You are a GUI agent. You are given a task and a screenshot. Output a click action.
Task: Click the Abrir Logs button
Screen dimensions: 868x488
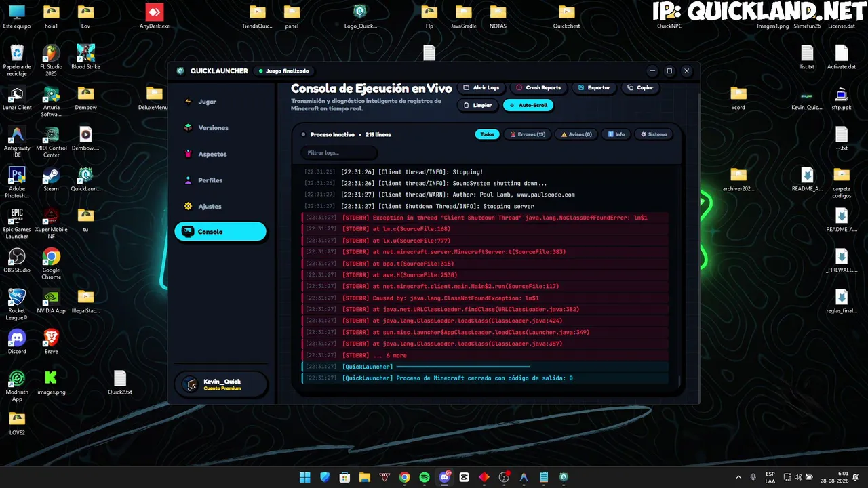coord(481,87)
